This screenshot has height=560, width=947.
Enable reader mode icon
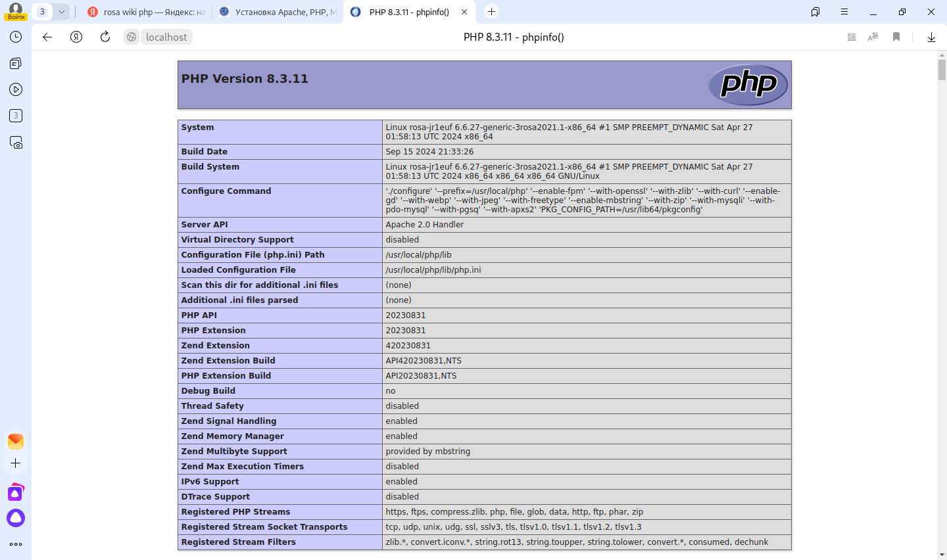click(852, 37)
